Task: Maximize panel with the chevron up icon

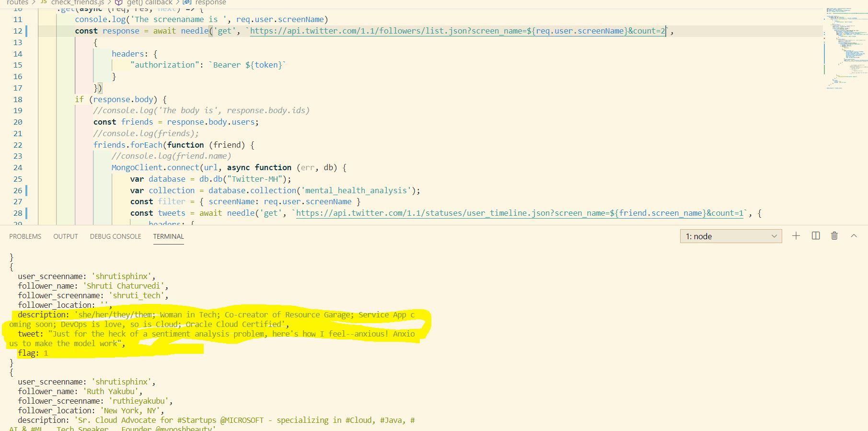Action: pyautogui.click(x=854, y=236)
